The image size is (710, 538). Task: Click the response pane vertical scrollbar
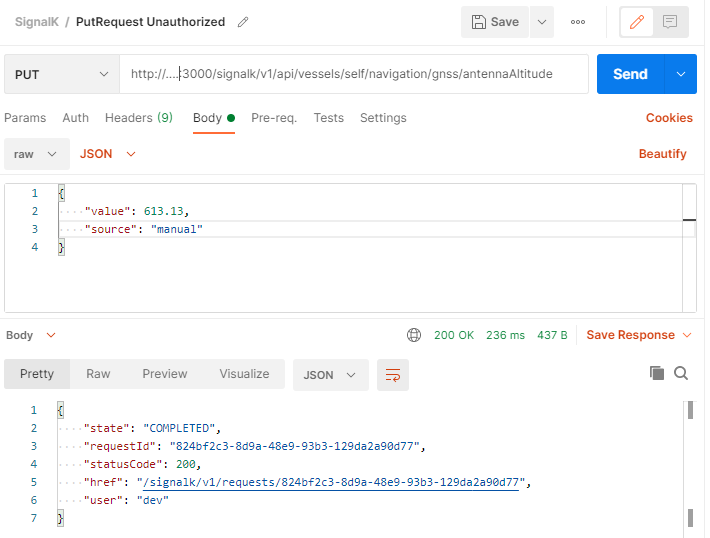(690, 469)
